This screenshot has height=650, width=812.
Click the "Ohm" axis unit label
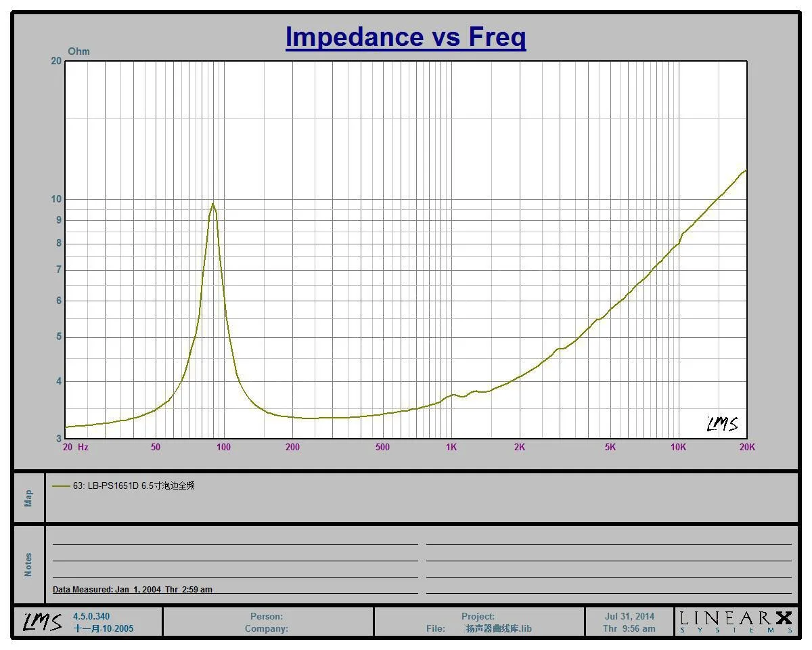(x=78, y=51)
